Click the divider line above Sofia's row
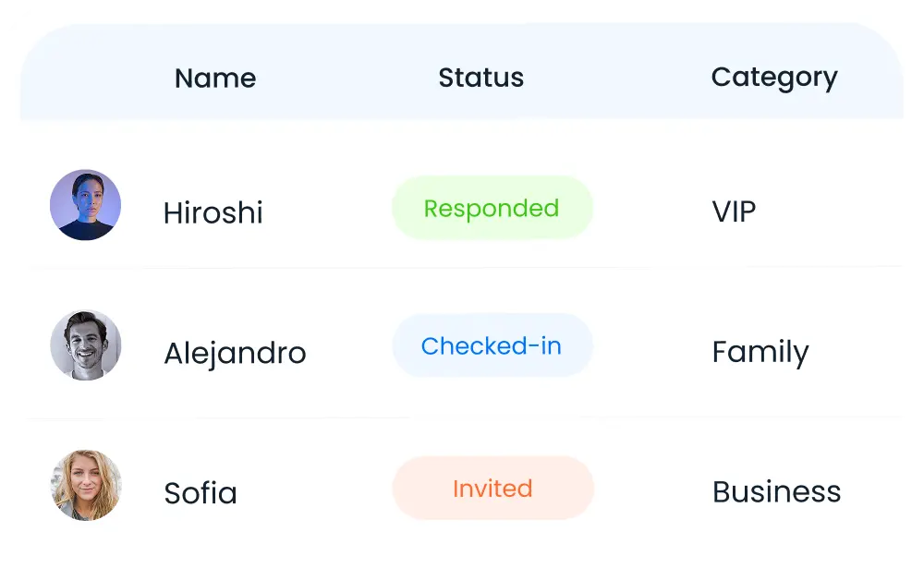Screen dimensions: 924x568 462,418
